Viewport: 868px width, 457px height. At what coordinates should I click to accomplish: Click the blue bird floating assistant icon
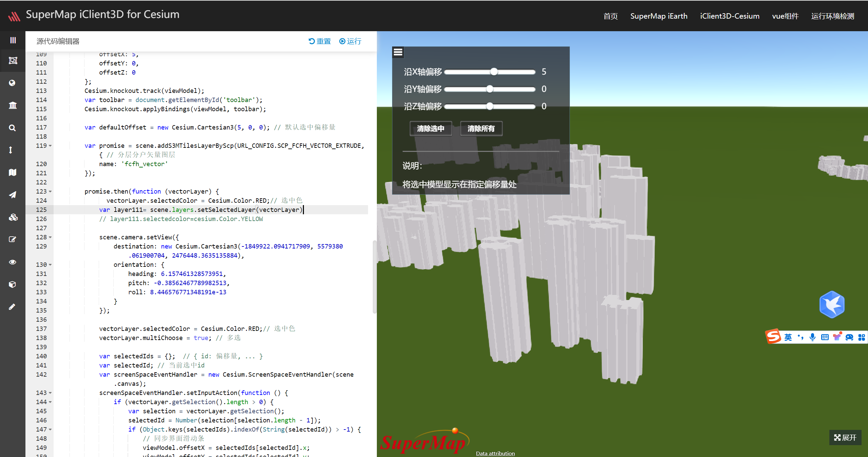[x=832, y=304]
